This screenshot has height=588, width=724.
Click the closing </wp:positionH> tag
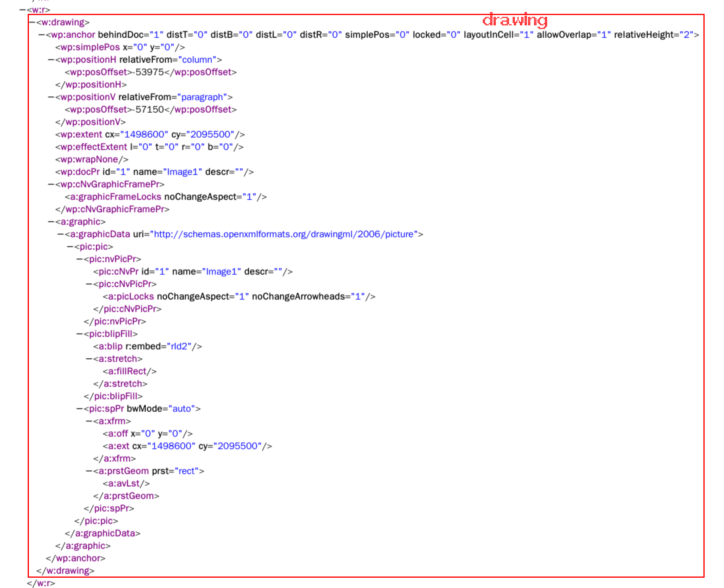(91, 85)
